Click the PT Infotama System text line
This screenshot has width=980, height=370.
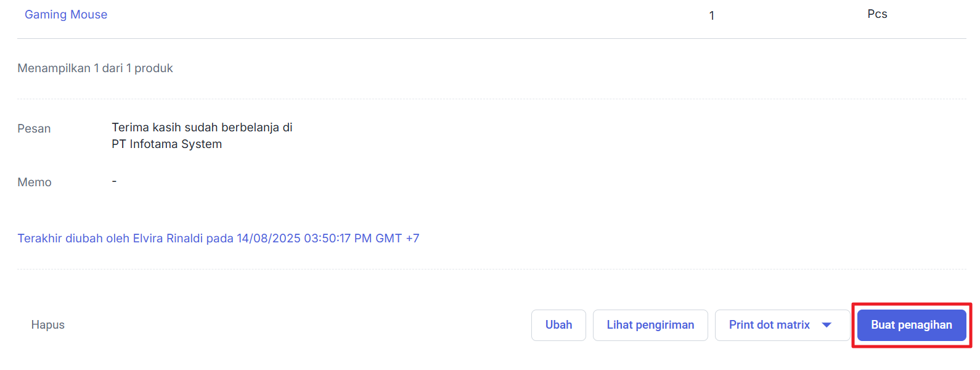point(166,144)
